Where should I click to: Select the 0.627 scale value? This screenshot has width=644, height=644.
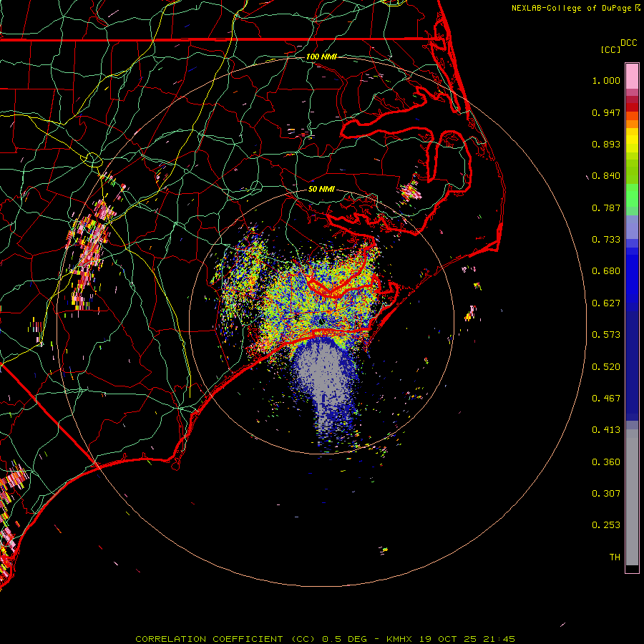606,303
